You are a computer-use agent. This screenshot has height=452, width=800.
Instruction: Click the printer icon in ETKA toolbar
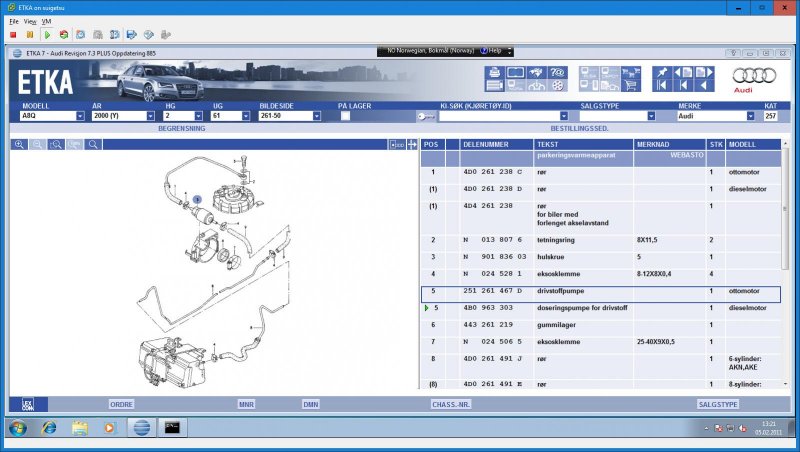click(495, 73)
